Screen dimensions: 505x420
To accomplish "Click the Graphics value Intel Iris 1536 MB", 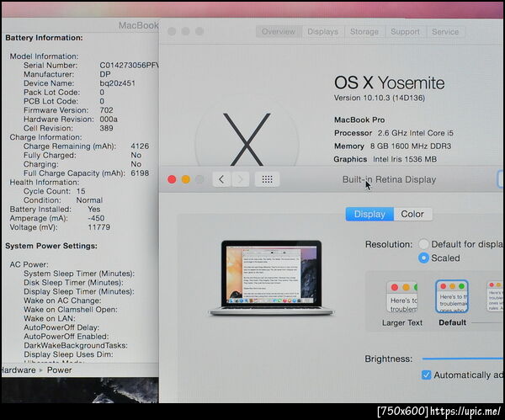I will 405,159.
